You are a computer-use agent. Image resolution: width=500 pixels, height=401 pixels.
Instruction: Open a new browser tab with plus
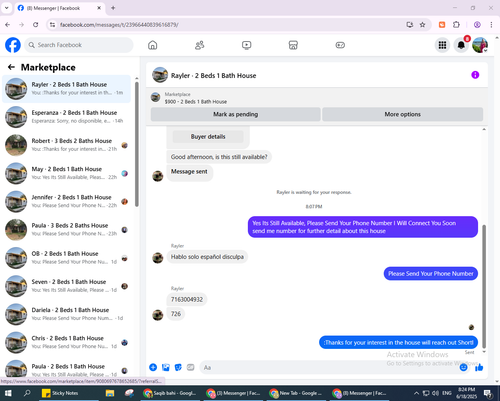click(113, 8)
